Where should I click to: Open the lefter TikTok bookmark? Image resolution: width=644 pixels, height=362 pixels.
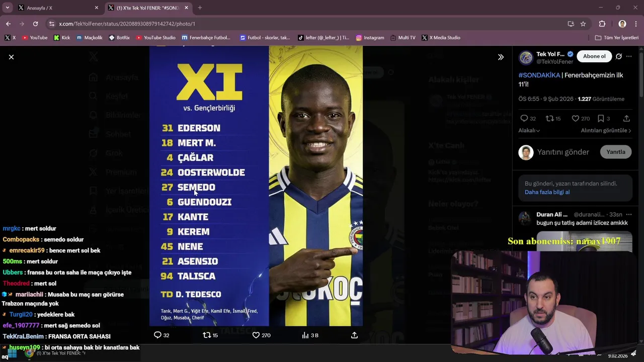323,38
